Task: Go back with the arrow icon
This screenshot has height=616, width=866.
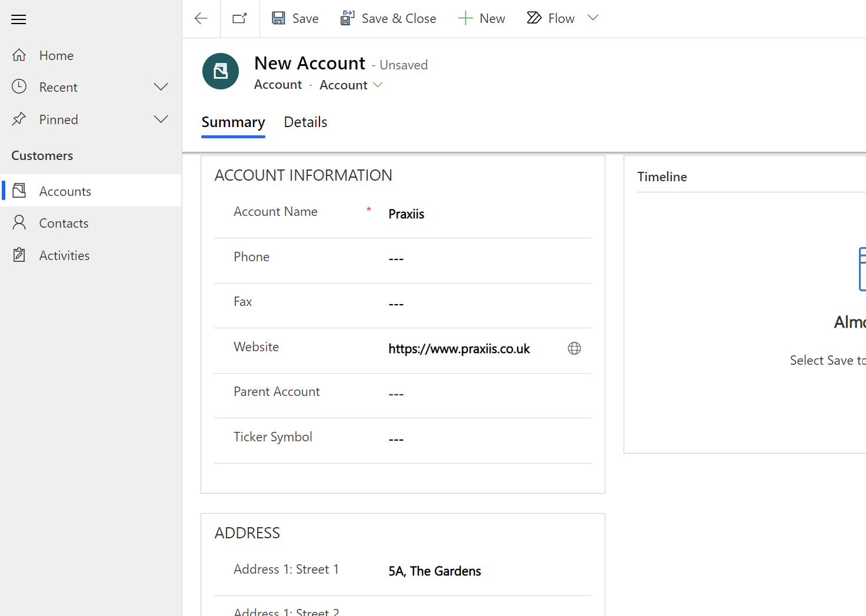Action: 201,19
